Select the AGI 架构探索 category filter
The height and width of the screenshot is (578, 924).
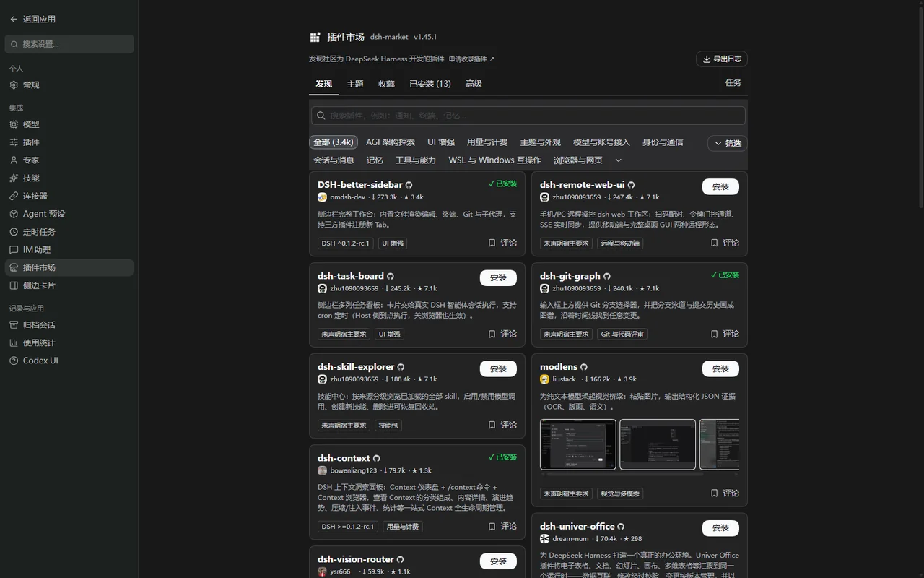click(391, 142)
